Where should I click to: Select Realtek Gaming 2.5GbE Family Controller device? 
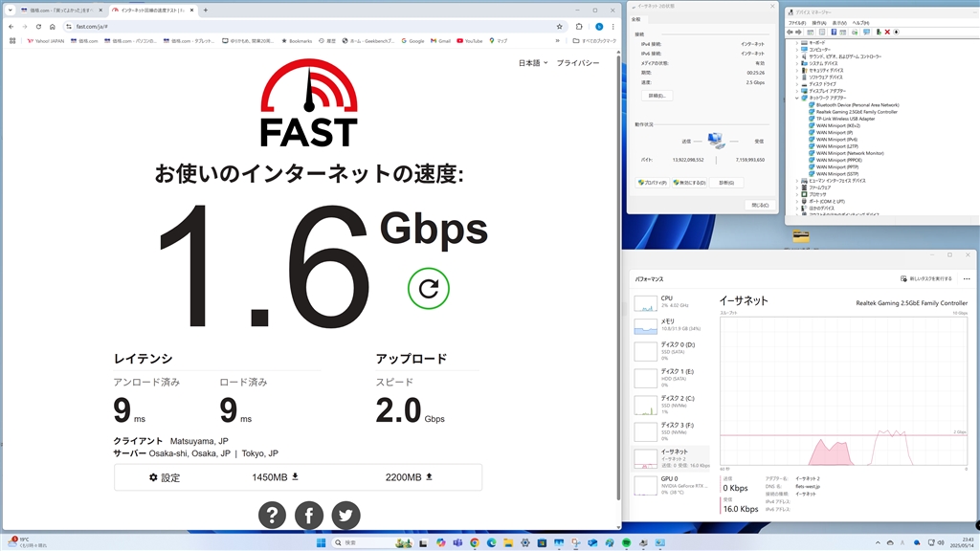857,112
